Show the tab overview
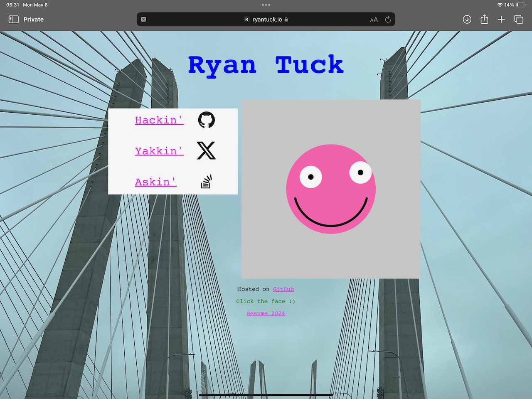Screen dimensions: 532x399 point(519,20)
